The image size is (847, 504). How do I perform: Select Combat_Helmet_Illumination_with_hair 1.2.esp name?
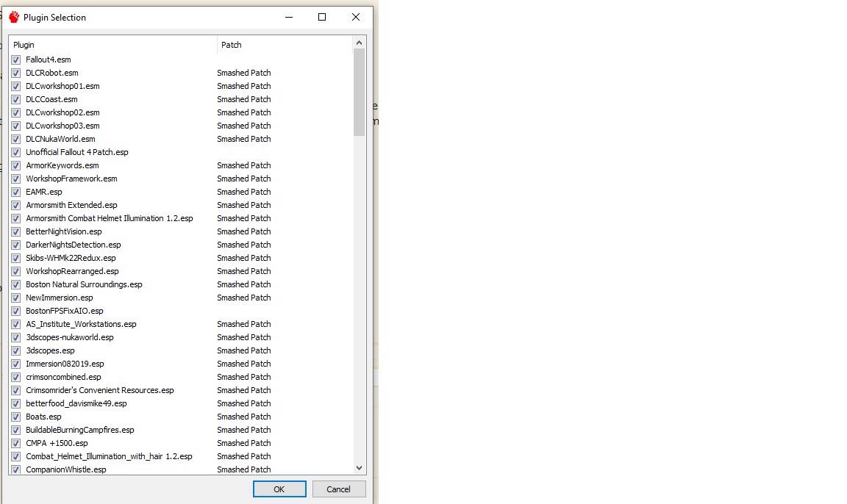pyautogui.click(x=109, y=456)
